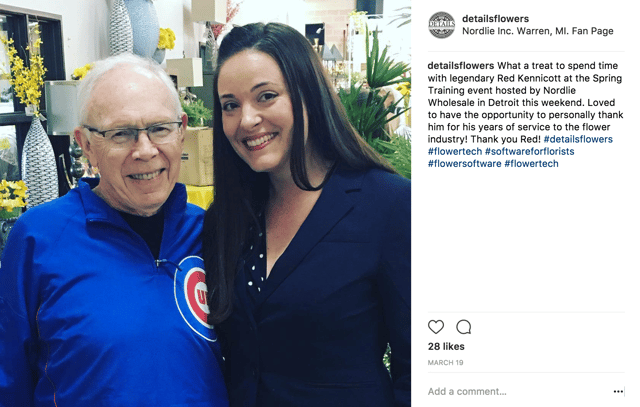Open detailsflowers username in header
This screenshot has height=407, width=640.
(x=495, y=19)
